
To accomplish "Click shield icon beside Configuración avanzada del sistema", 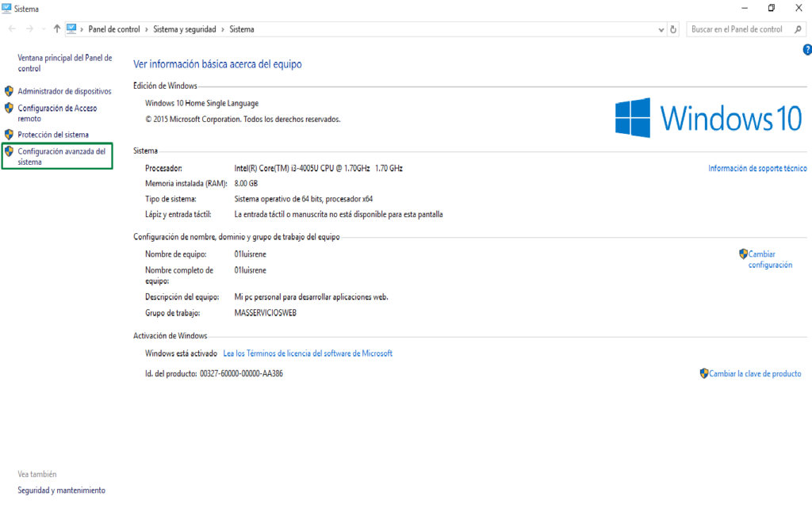I will click(9, 151).
